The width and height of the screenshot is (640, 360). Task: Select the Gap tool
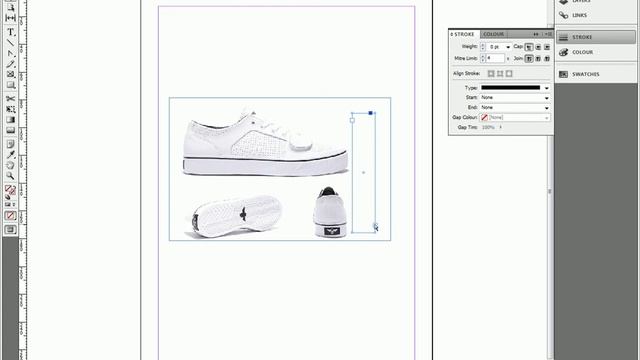click(11, 18)
